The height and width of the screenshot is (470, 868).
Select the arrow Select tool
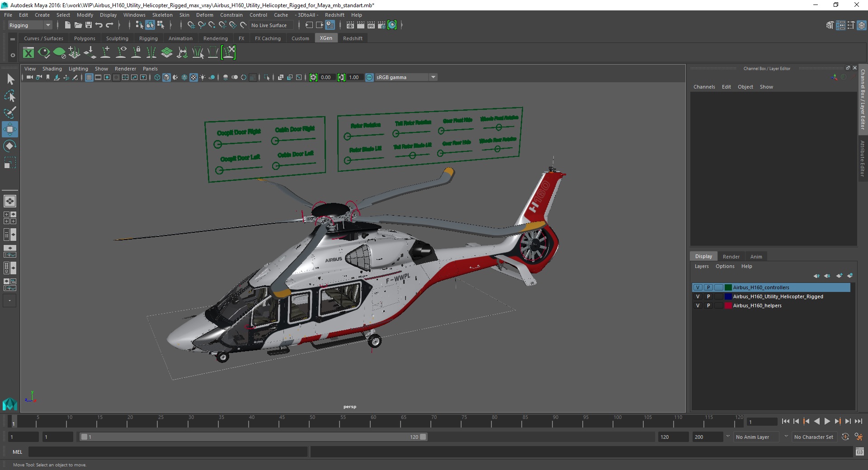[x=10, y=80]
